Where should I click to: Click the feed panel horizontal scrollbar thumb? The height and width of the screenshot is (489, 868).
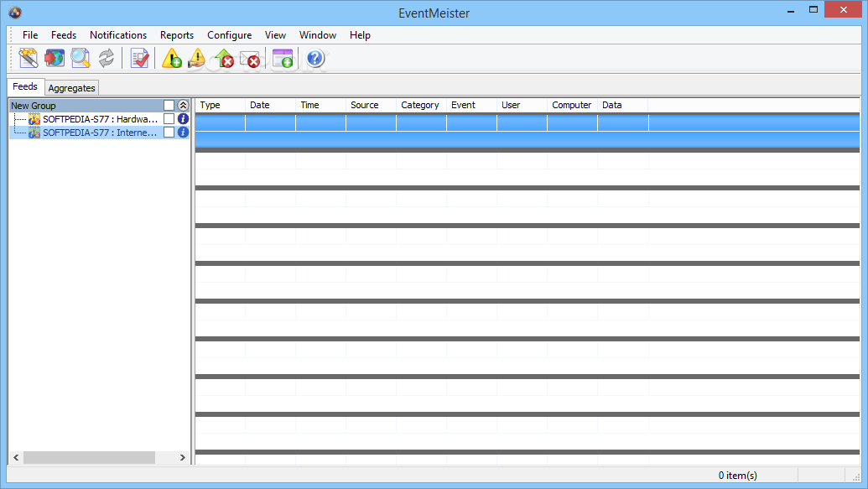click(x=89, y=457)
